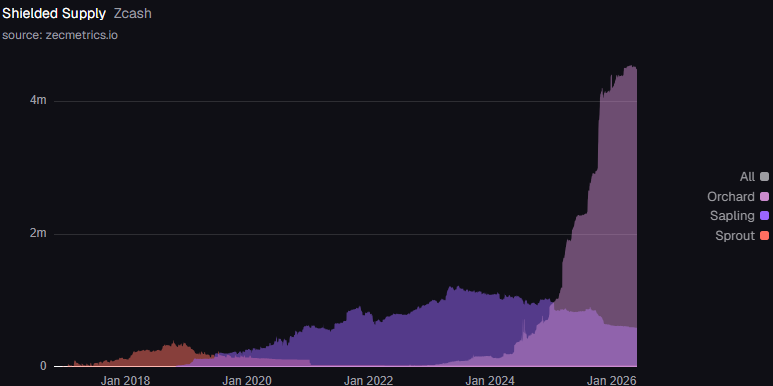The height and width of the screenshot is (386, 773).
Task: Click the source zecmetrics.io text
Action: [x=60, y=35]
